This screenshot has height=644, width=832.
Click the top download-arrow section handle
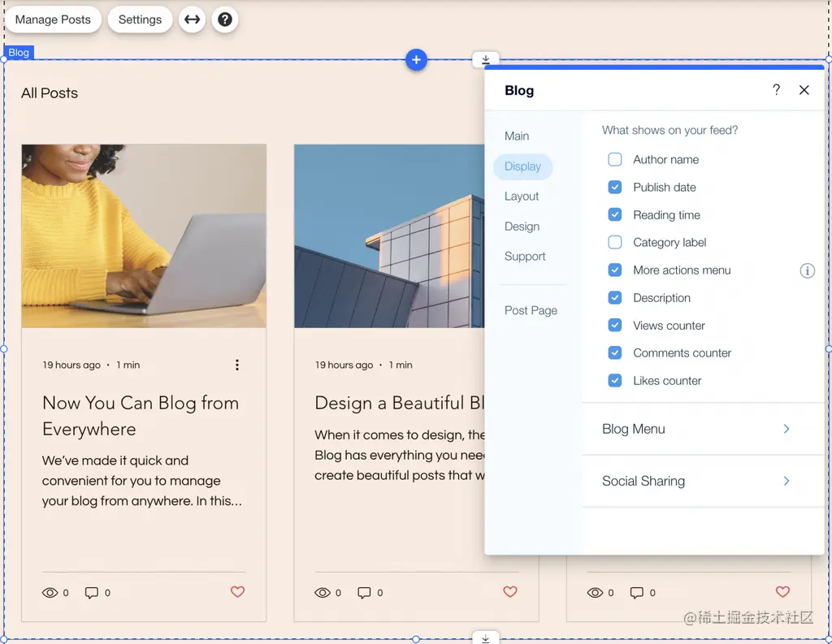pos(486,59)
